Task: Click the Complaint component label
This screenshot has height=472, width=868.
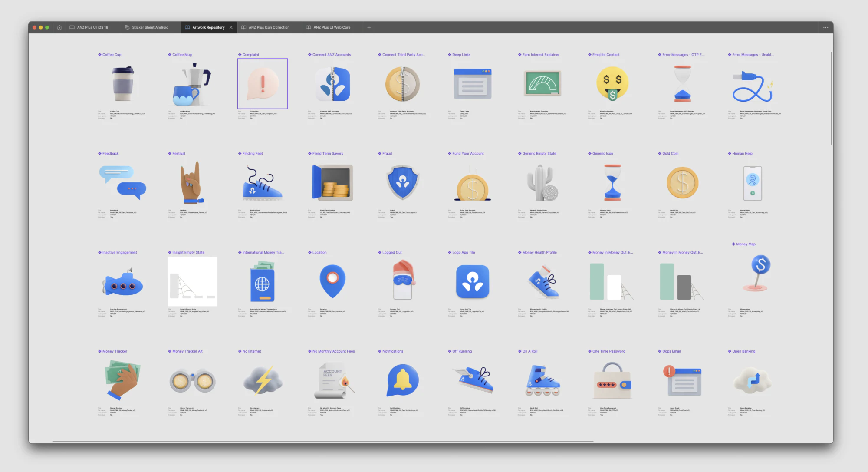Action: [250, 55]
